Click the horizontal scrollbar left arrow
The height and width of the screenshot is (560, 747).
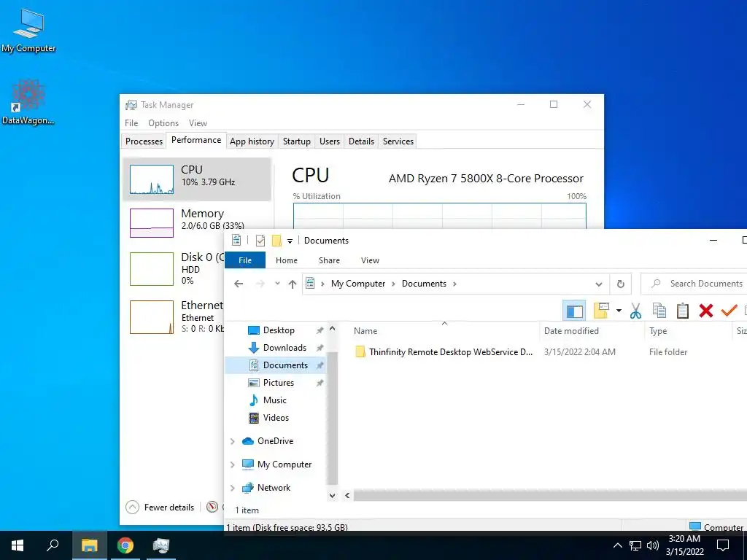[347, 496]
